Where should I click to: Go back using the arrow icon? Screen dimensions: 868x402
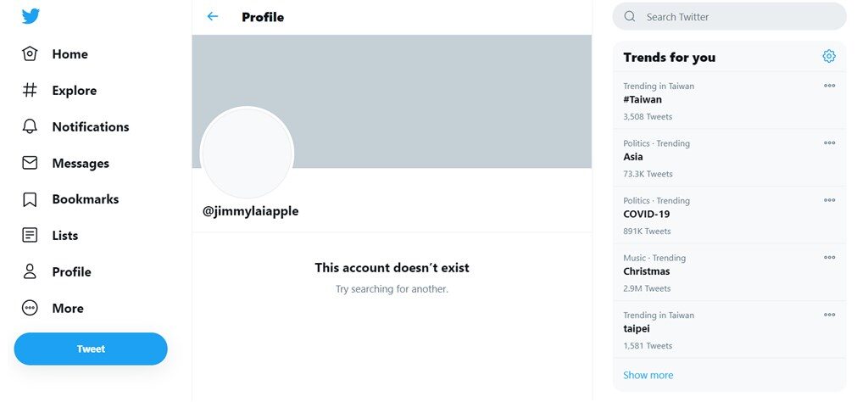point(213,17)
